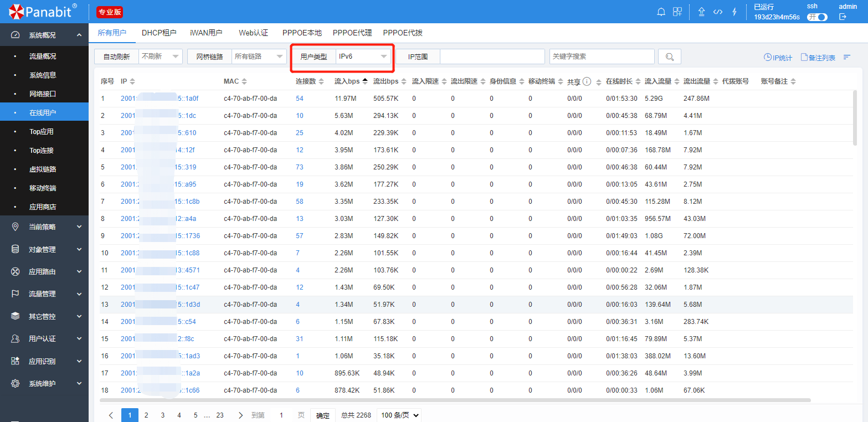Go to page 2
The width and height of the screenshot is (868, 422).
(146, 415)
